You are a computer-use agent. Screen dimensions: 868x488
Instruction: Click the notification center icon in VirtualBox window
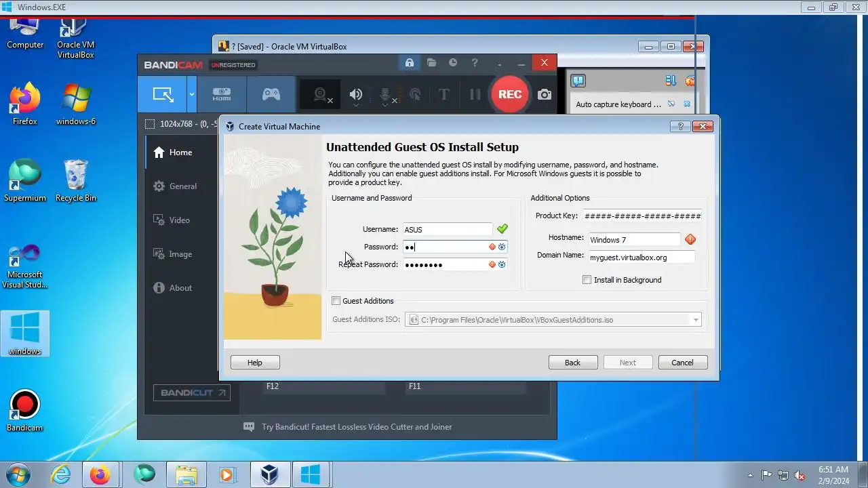tap(578, 81)
